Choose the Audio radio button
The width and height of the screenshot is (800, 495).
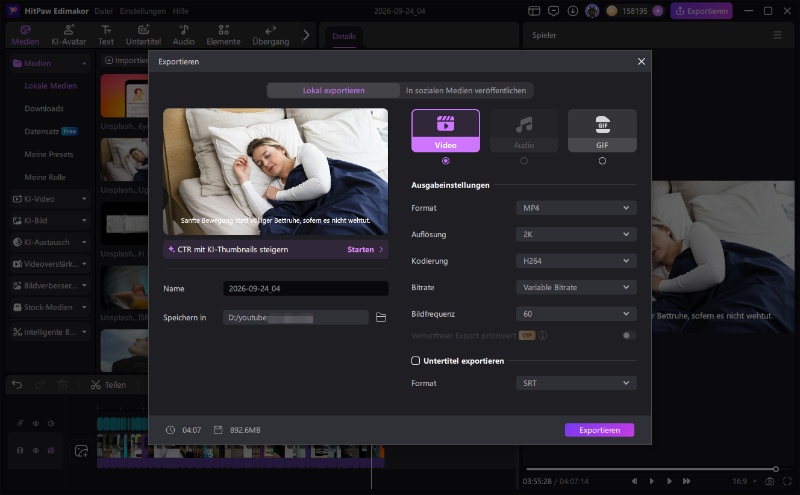524,161
